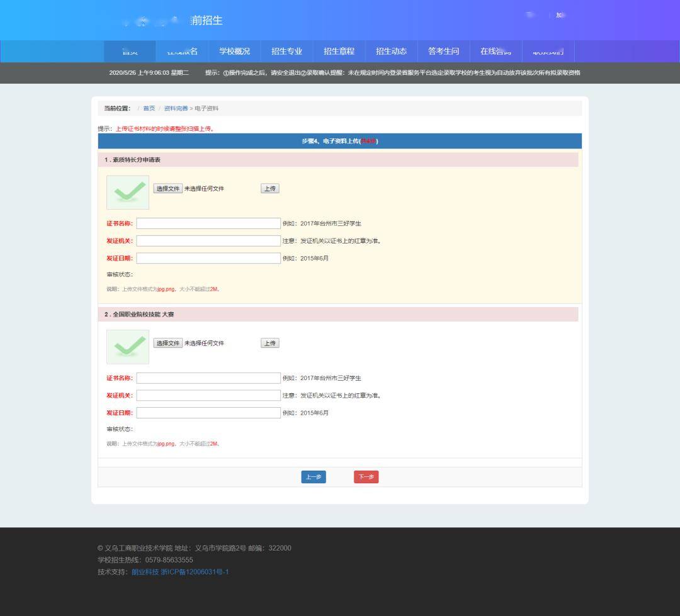
Task: Go to the 招生动态 navigation tab
Action: tap(391, 51)
